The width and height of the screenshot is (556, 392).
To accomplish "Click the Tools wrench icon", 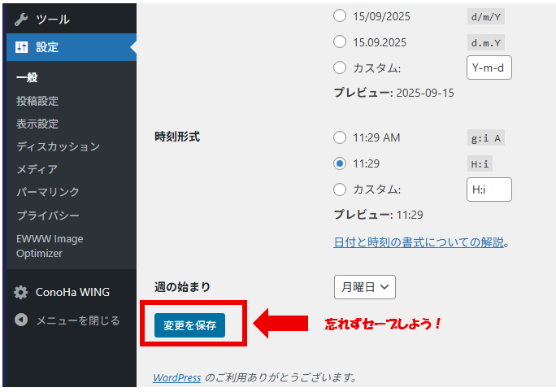I will coord(21,19).
